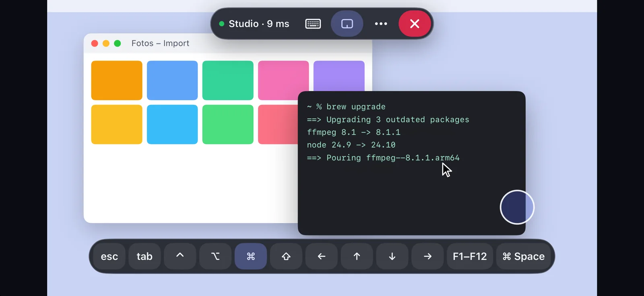
Task: Tap the floating round joystick button
Action: click(517, 207)
